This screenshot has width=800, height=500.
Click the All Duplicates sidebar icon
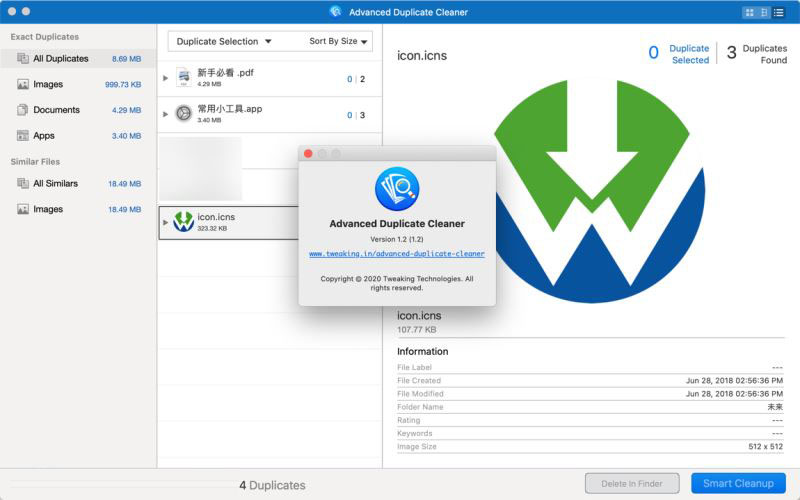click(22, 58)
